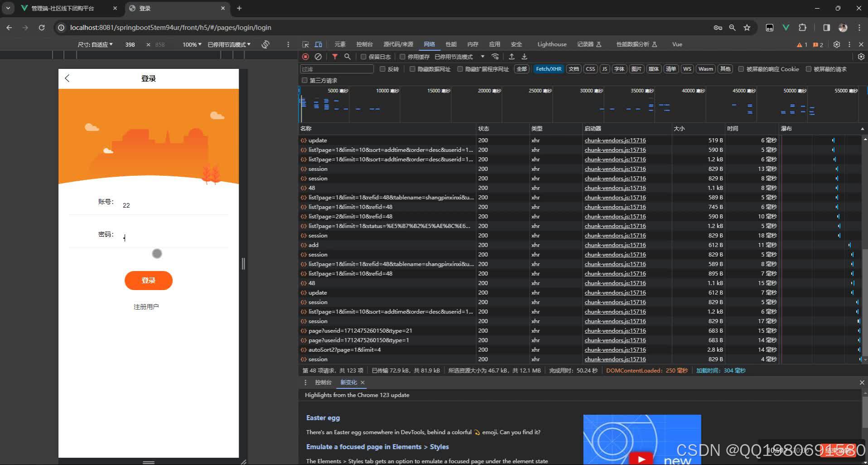Check 隐藏数据网址 option
Image resolution: width=868 pixels, height=465 pixels.
[x=412, y=69]
